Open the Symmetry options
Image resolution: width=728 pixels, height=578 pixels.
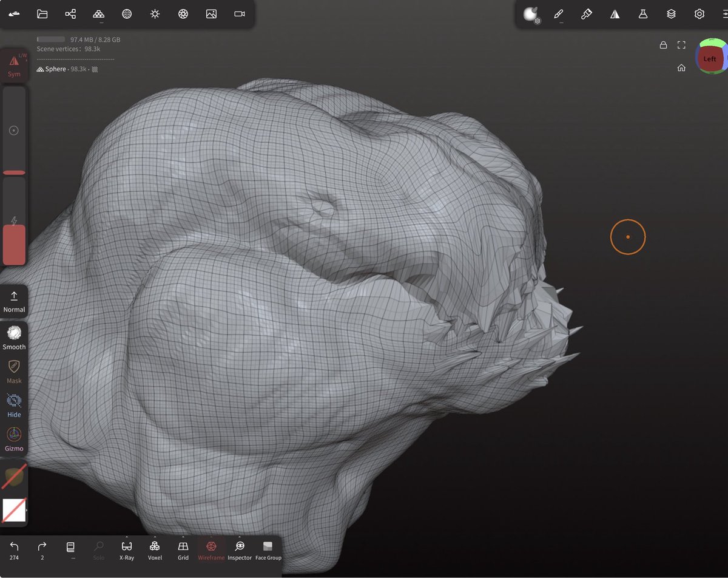(x=615, y=13)
